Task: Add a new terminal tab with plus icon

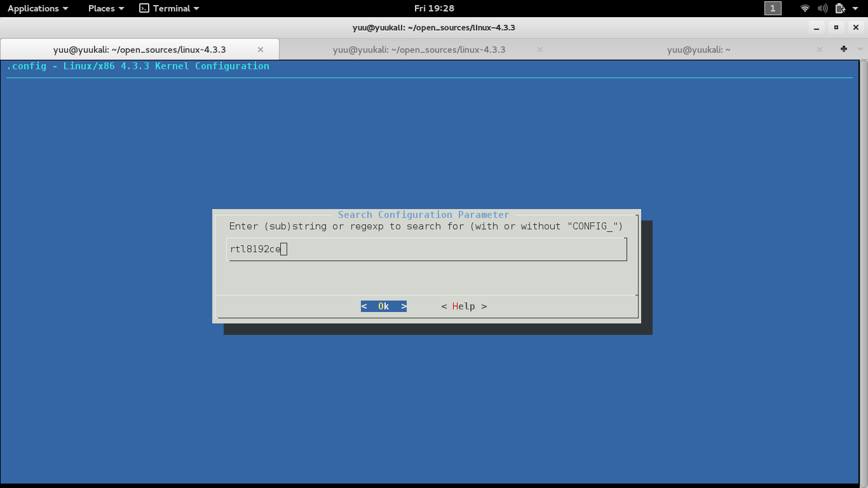Action: pos(844,49)
